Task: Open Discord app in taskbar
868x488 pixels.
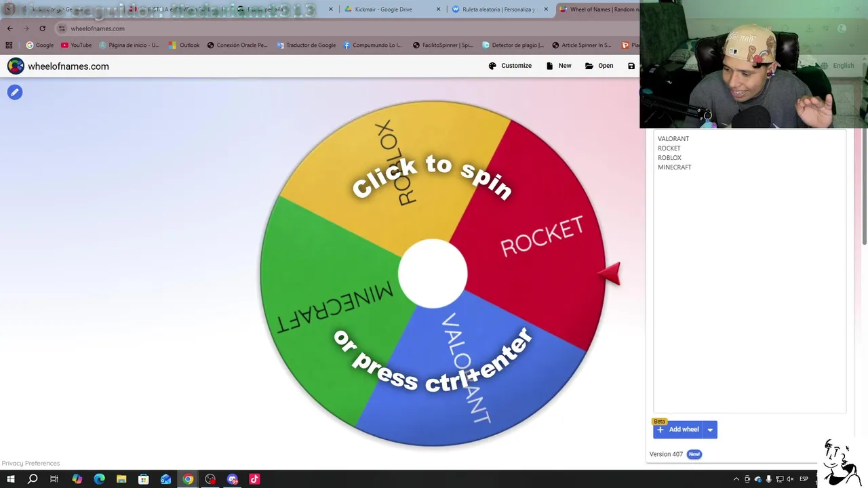Action: point(232,479)
